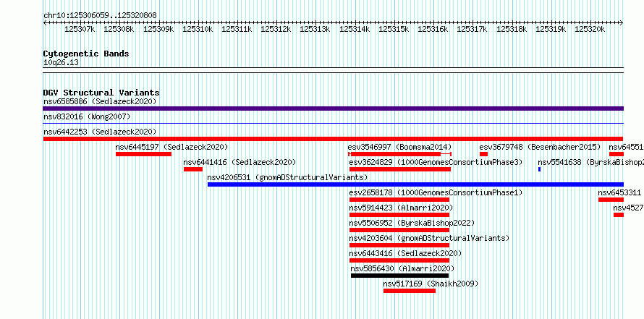The height and width of the screenshot is (319, 644).
Task: Open the nsv6441416 (Sedlazeck2020) label
Action: click(240, 162)
